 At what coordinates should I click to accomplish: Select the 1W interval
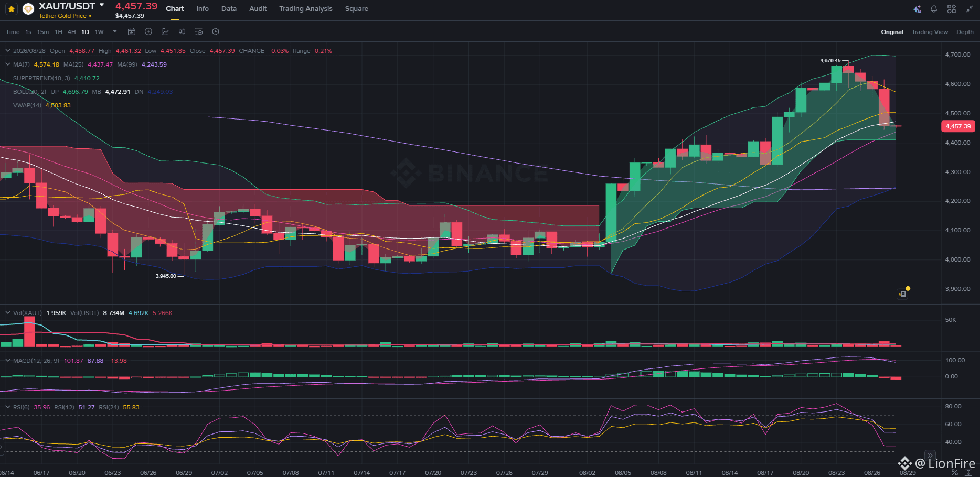tap(99, 32)
